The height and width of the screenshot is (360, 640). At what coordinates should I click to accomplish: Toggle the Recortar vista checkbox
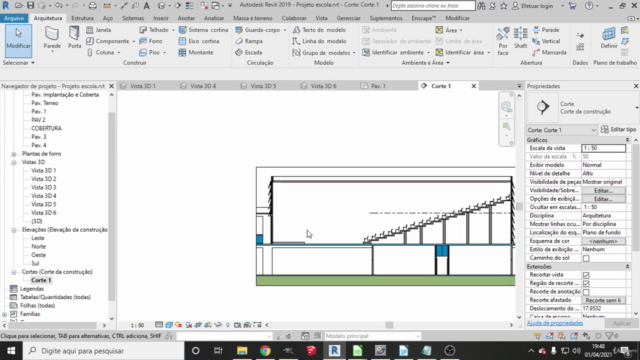586,275
